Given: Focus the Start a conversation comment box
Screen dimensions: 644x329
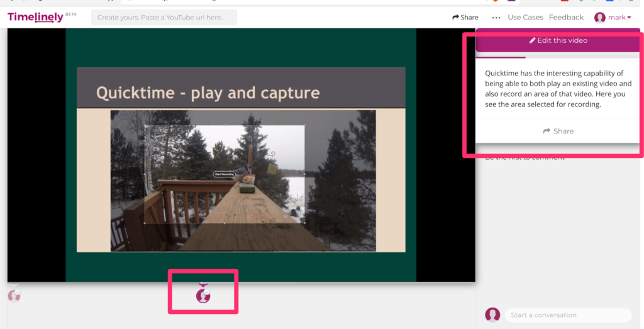Looking at the screenshot, I should 567,315.
